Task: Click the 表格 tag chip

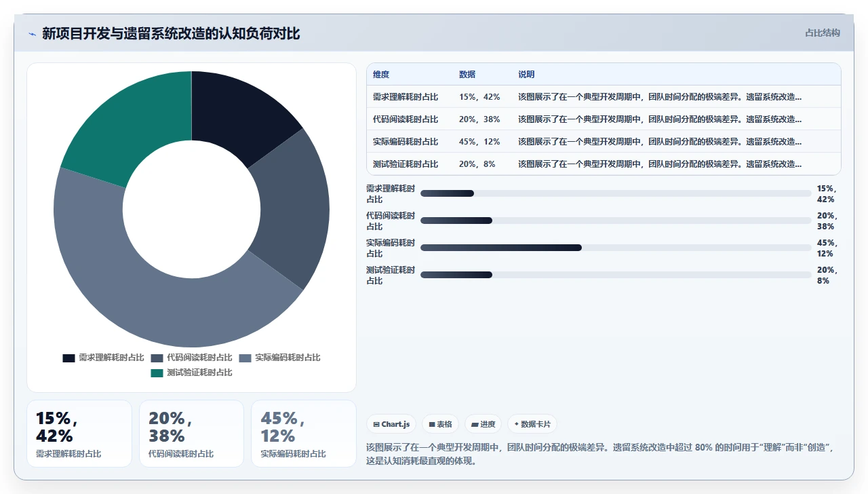Action: [x=441, y=424]
